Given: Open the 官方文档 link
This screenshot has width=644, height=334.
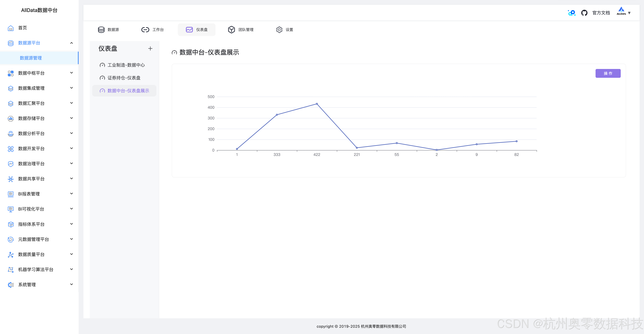Looking at the screenshot, I should (601, 13).
